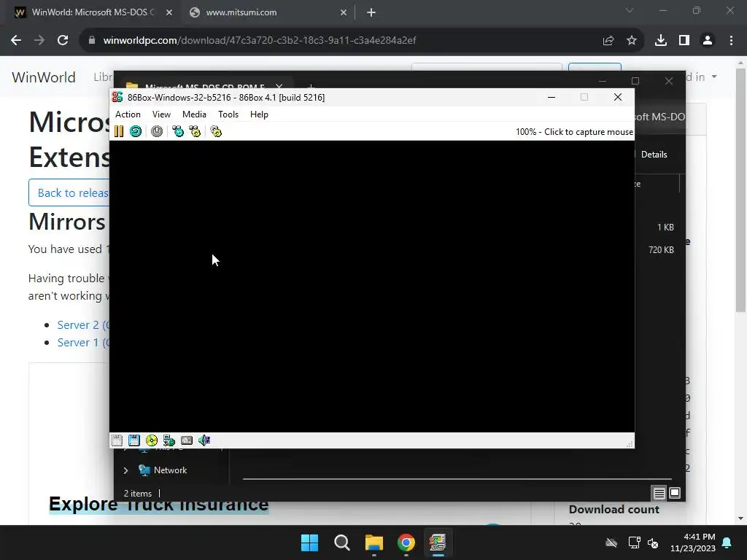Viewport: 747px width, 560px height.
Task: Click the 720 KB file size cell
Action: click(661, 249)
